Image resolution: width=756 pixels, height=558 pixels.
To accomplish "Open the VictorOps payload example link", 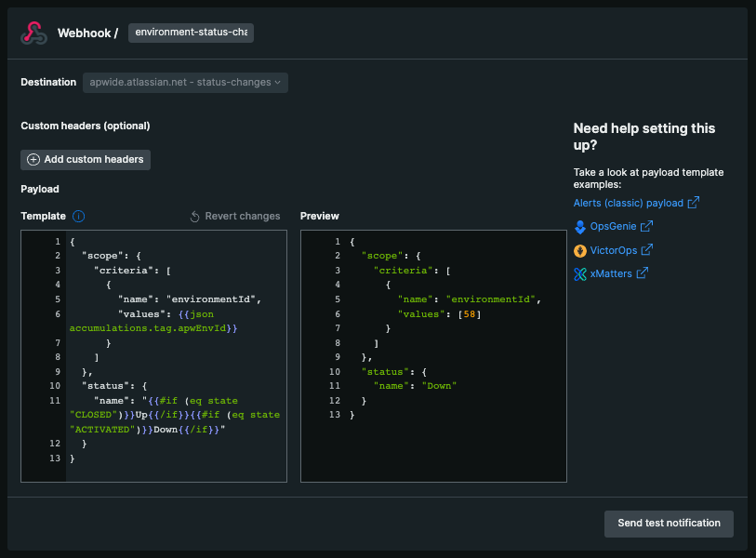I will pos(616,250).
